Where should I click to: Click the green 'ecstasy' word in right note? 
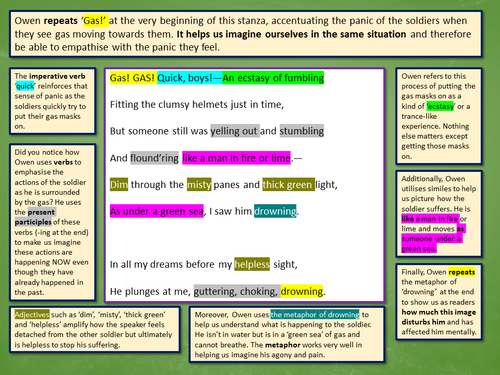[440, 106]
